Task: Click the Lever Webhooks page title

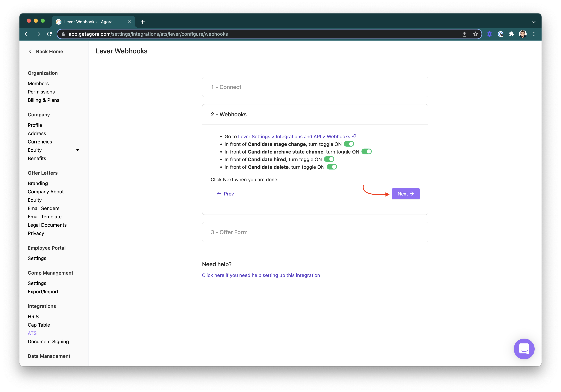Action: click(x=122, y=51)
